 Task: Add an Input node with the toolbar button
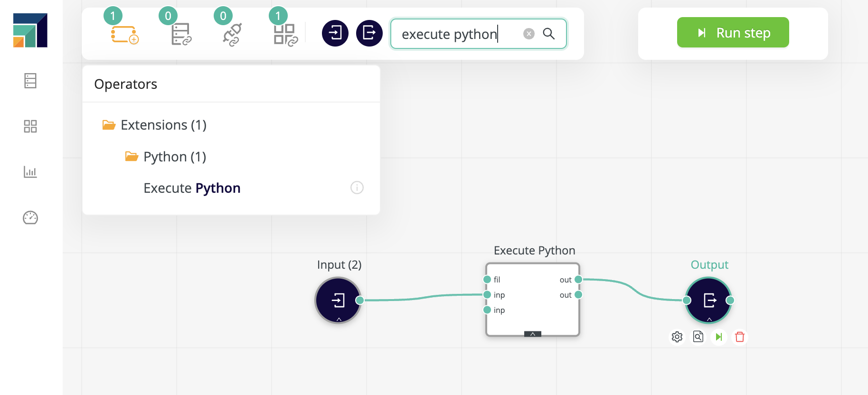[335, 33]
